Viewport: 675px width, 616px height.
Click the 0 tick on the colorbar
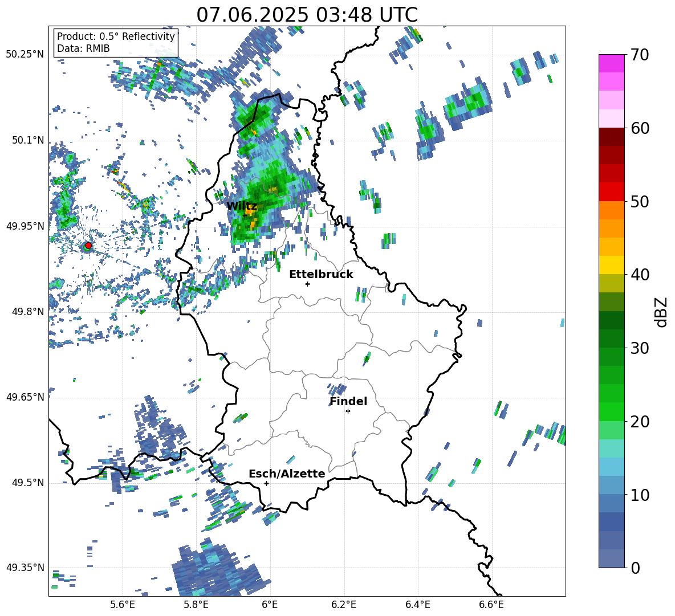coord(635,568)
